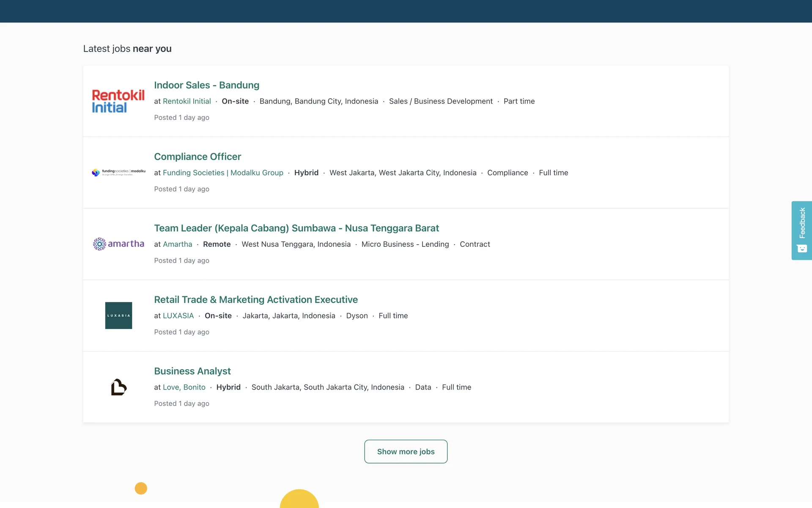
Task: Open the Business Analyst job listing
Action: 192,371
